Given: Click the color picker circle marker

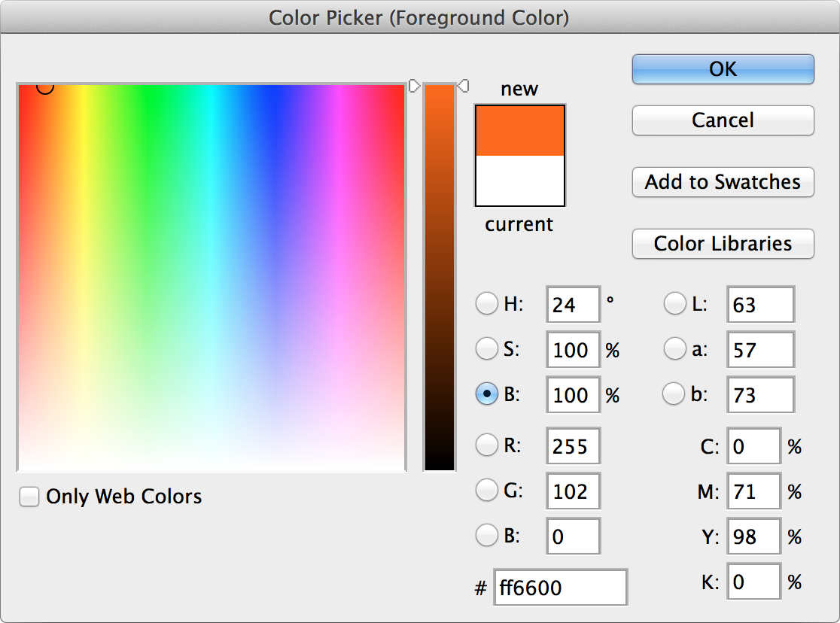Looking at the screenshot, I should 45,87.
